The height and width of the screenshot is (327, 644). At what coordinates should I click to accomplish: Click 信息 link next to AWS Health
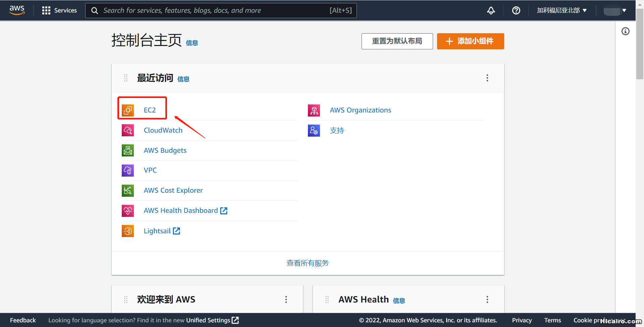pyautogui.click(x=399, y=301)
